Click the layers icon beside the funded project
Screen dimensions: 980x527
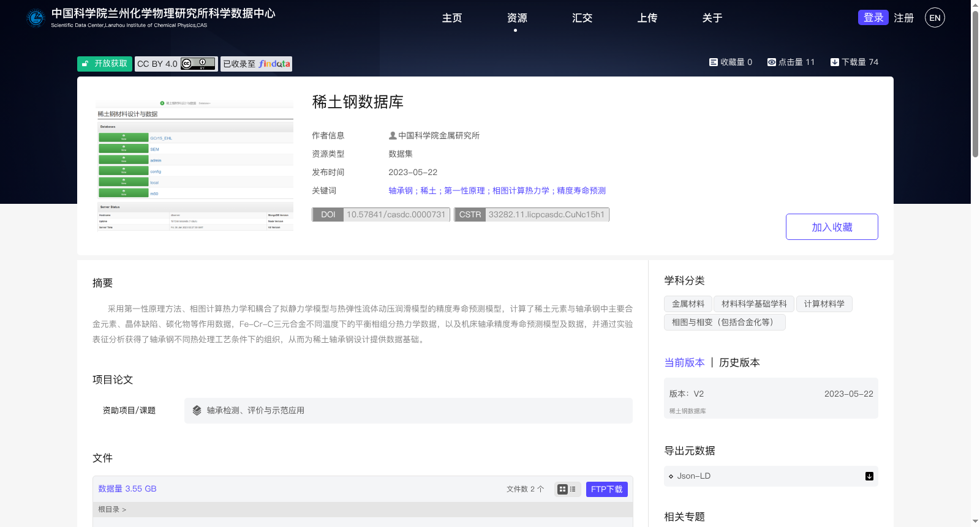pos(197,411)
